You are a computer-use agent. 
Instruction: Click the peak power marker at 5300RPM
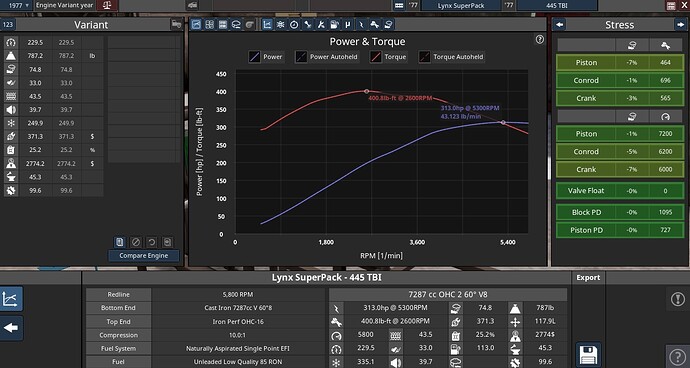pyautogui.click(x=503, y=122)
